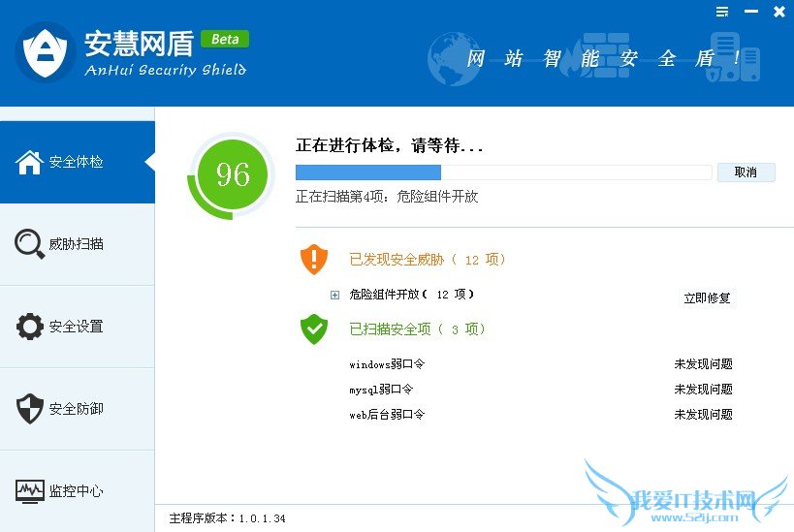Click 立即修复 to fix threats

707,297
